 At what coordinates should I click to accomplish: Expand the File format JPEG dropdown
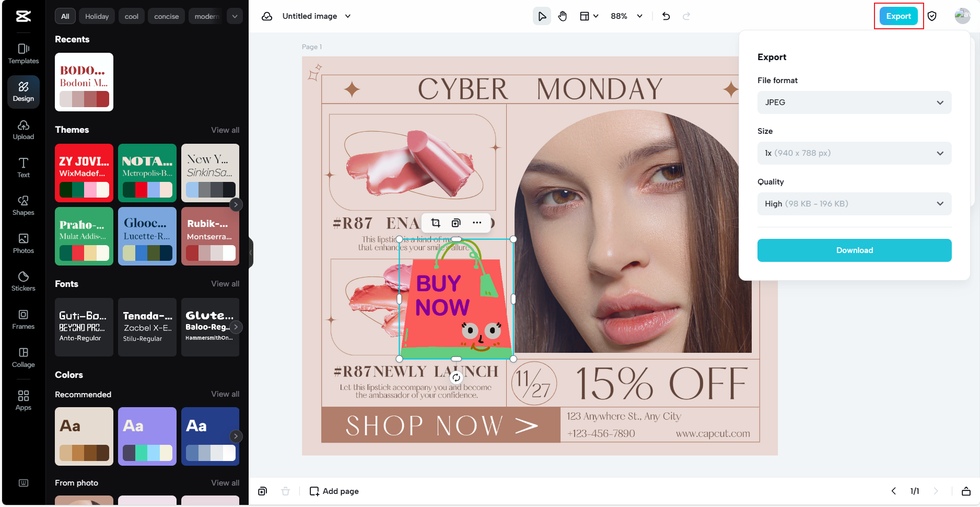coord(854,102)
